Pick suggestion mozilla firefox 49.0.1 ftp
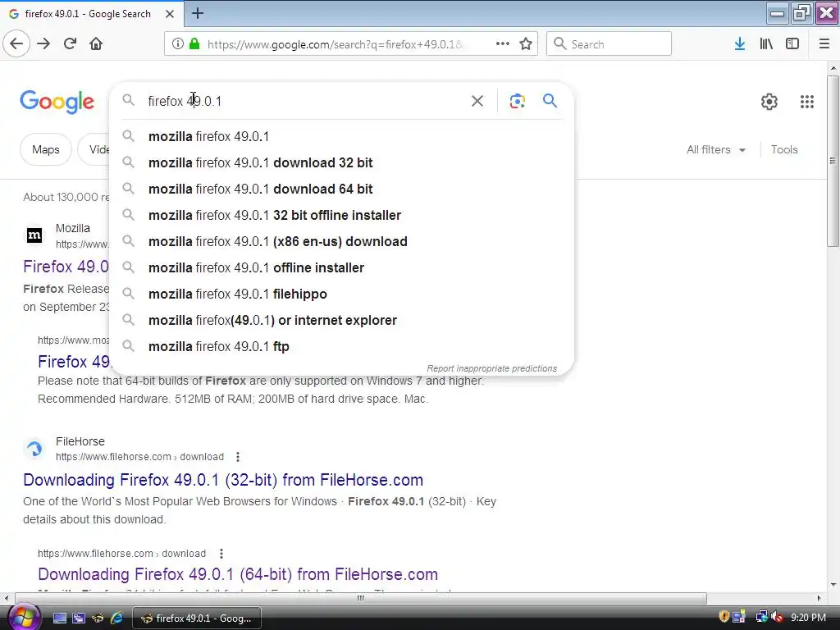Image resolution: width=840 pixels, height=630 pixels. click(x=342, y=346)
